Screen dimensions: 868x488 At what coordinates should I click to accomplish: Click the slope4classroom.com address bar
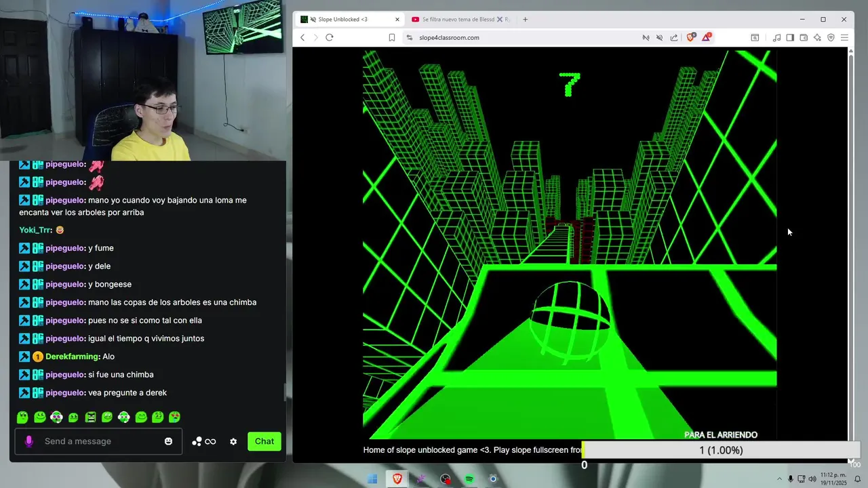[522, 37]
